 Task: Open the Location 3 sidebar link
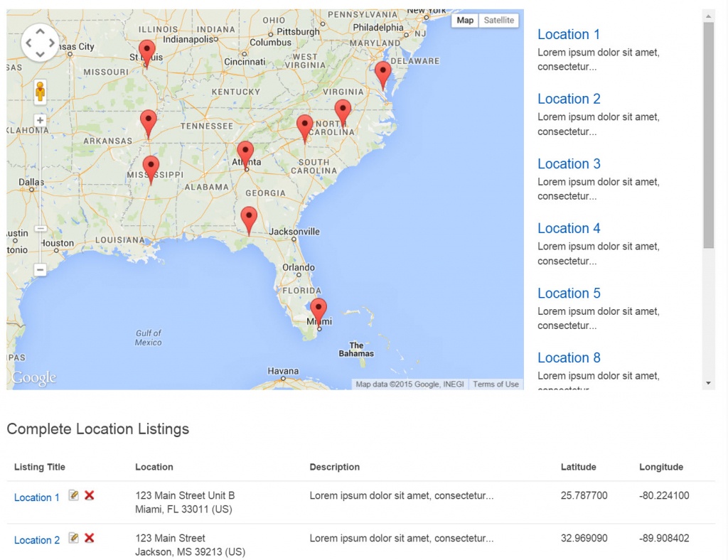tap(569, 164)
